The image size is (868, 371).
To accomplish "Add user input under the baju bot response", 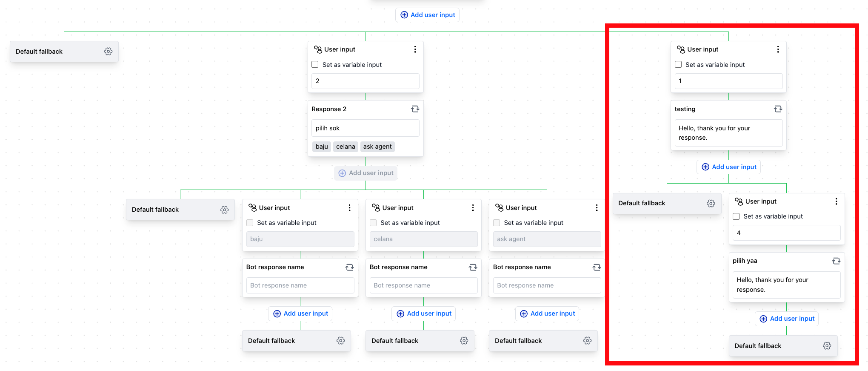I will (300, 313).
